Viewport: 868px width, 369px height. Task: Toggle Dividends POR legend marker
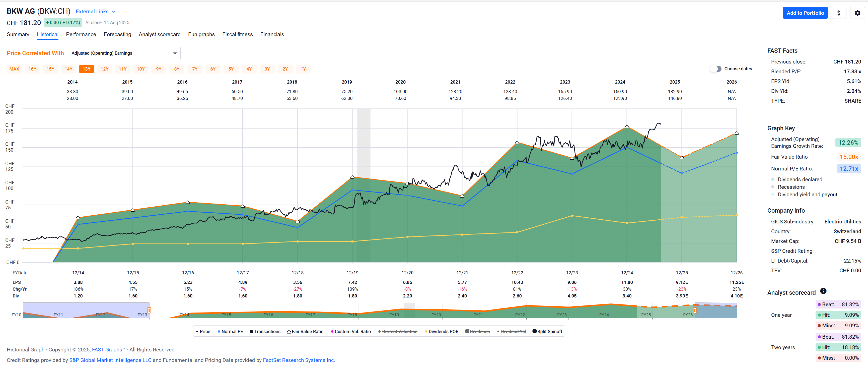(442, 332)
